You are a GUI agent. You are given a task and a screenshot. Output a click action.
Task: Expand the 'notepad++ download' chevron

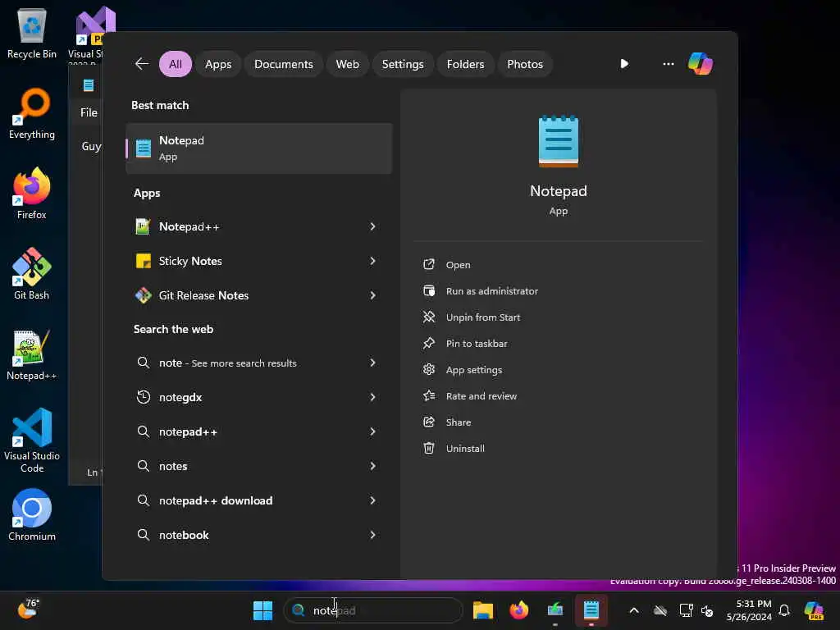(373, 500)
